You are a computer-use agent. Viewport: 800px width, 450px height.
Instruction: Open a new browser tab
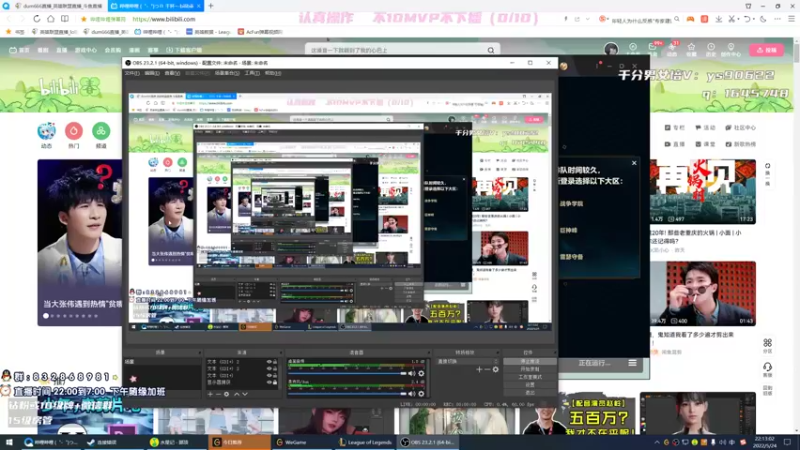211,6
